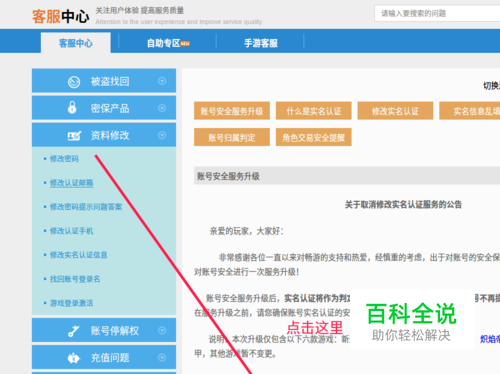The width and height of the screenshot is (500, 374).
Task: Expand the 充值问题 section arrow
Action: pos(162,357)
